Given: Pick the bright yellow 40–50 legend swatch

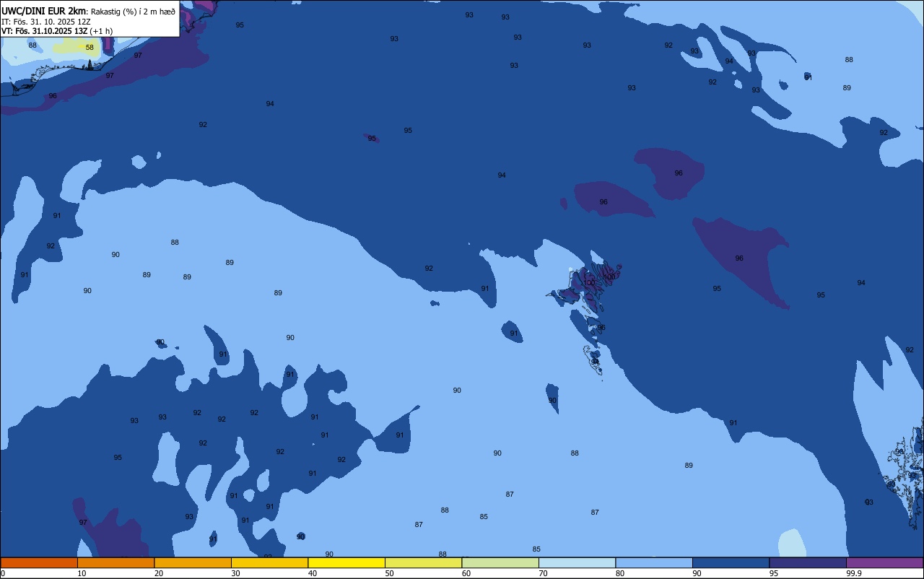Looking at the screenshot, I should click(346, 562).
